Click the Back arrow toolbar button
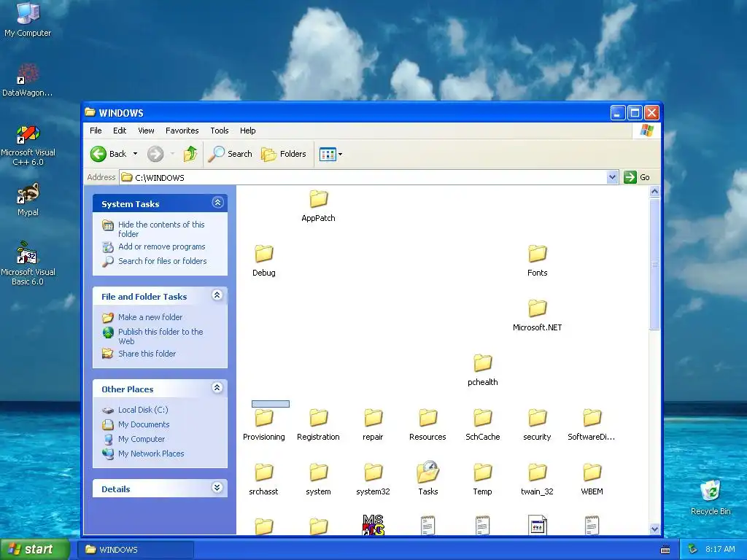 (108, 154)
